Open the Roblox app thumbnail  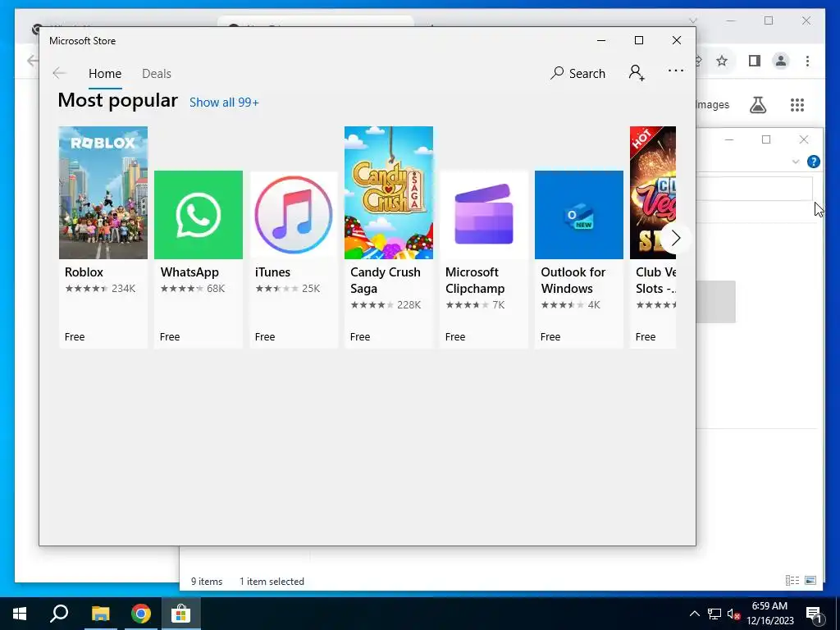[x=103, y=193]
